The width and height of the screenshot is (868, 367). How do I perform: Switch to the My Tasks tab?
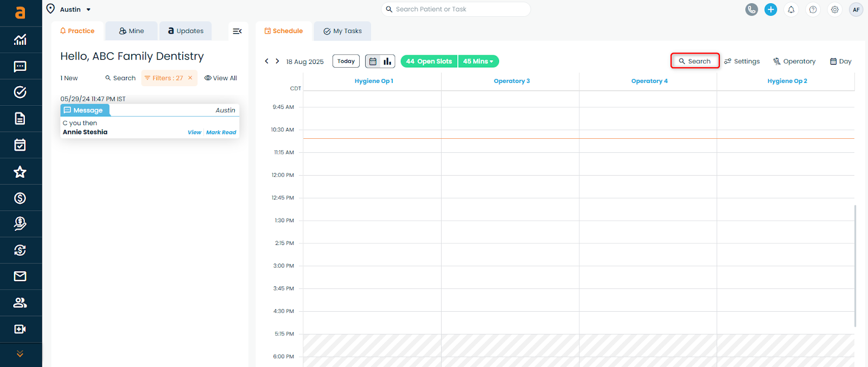(342, 31)
